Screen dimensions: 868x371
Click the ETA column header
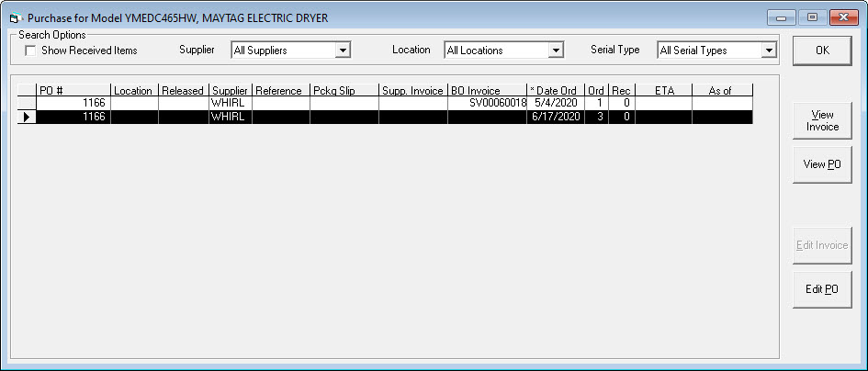[663, 90]
